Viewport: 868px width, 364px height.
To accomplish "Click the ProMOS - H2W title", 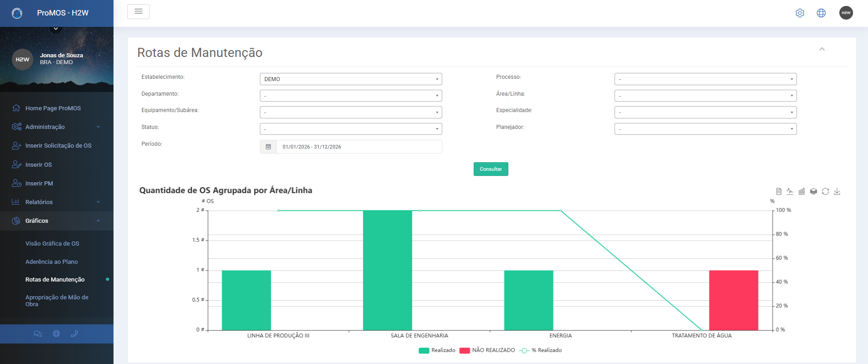I will click(x=63, y=13).
